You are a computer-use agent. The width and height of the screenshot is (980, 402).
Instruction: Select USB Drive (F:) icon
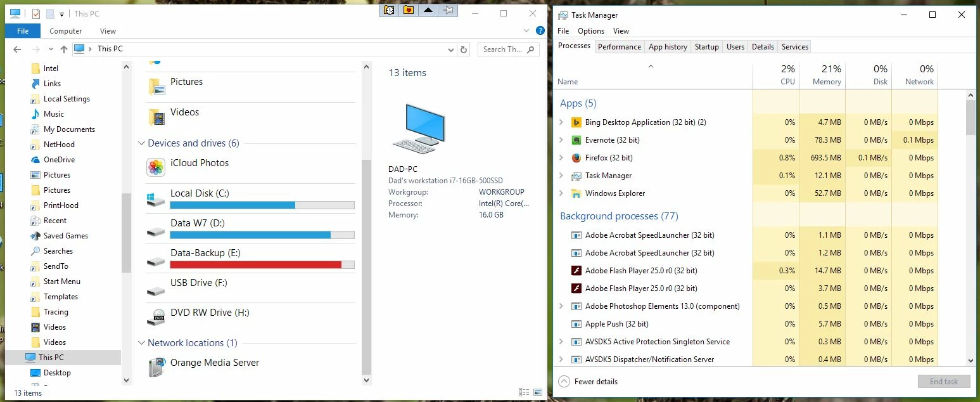click(156, 291)
